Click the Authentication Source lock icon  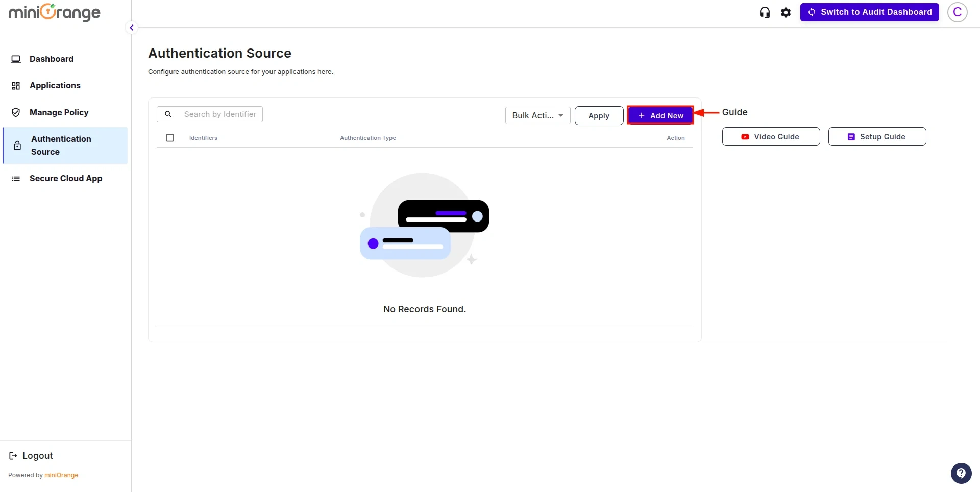17,145
